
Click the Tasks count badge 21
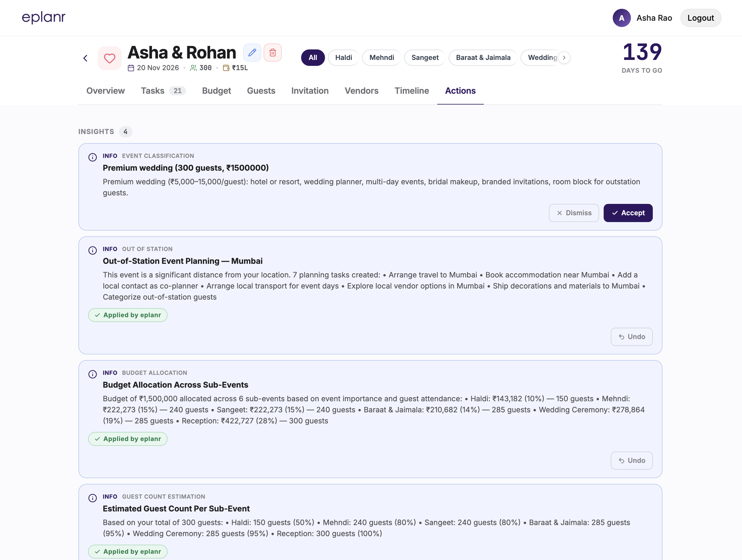click(178, 91)
